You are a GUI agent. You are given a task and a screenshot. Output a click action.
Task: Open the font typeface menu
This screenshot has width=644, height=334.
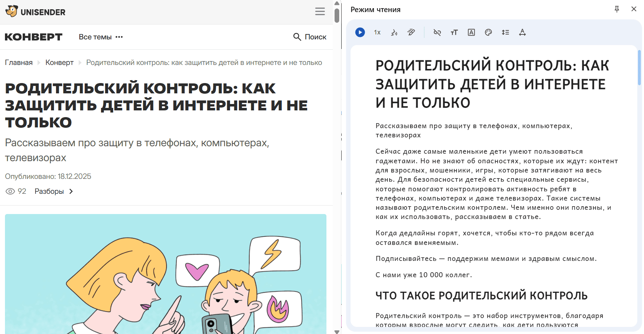pyautogui.click(x=471, y=32)
